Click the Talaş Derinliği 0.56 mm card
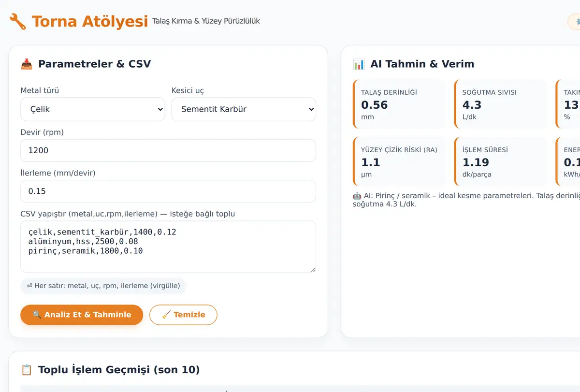The height and width of the screenshot is (392, 580). (x=399, y=104)
